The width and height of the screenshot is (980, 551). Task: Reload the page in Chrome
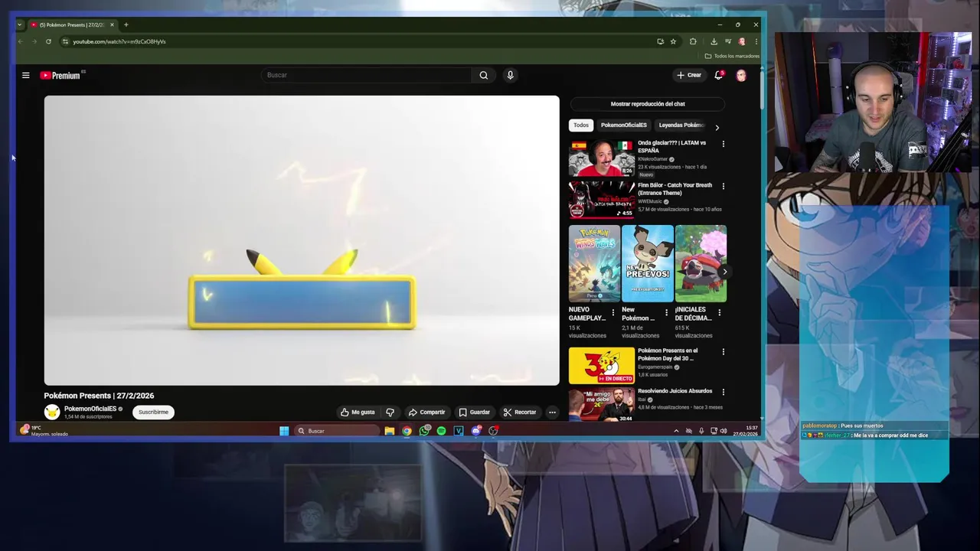coord(48,41)
